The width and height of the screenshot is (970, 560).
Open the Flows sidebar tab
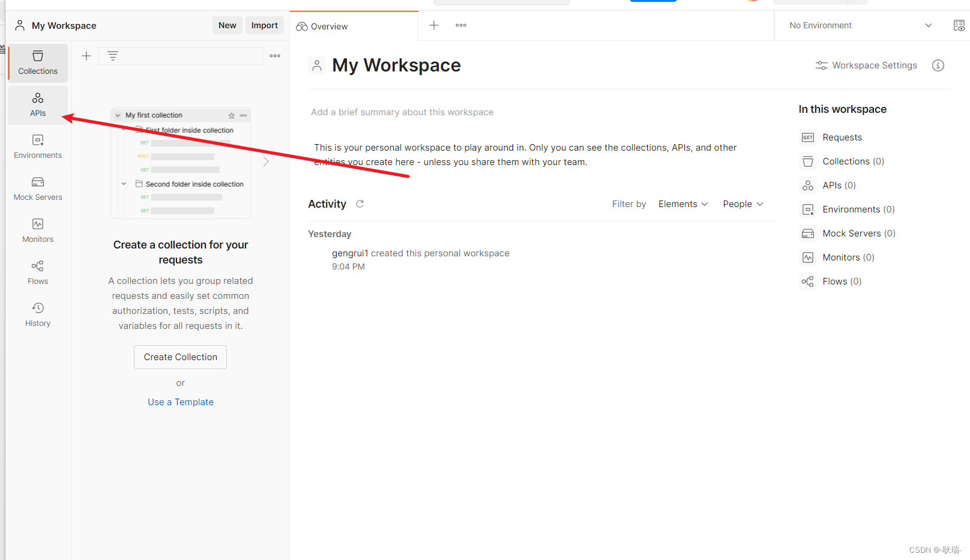point(38,273)
